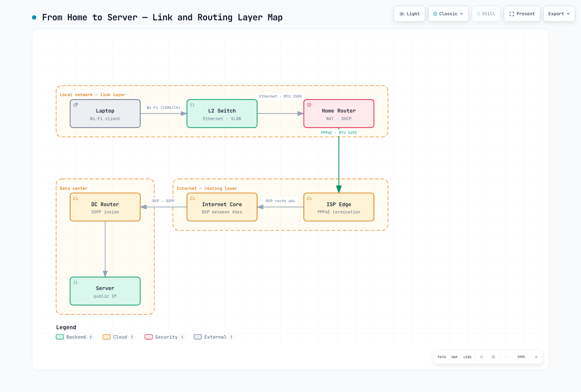Click the 'Local network — link layer' group label
Image resolution: width=581 pixels, height=392 pixels.
pyautogui.click(x=93, y=95)
